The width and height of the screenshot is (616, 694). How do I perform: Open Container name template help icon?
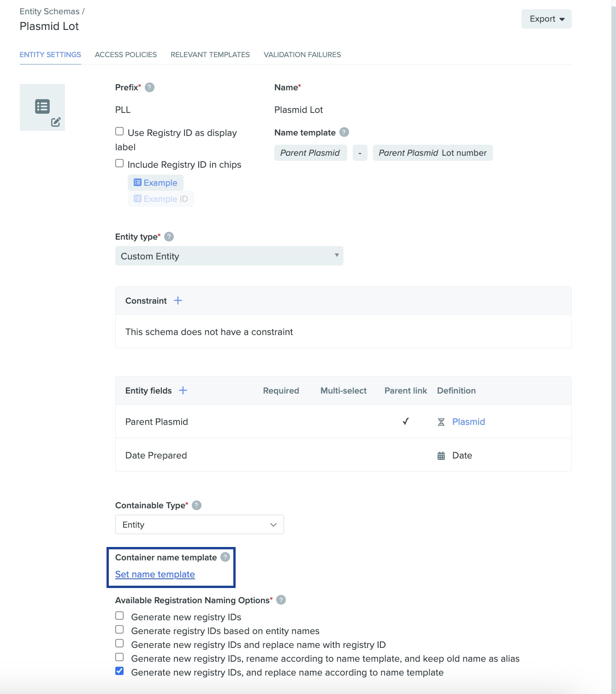click(x=225, y=557)
